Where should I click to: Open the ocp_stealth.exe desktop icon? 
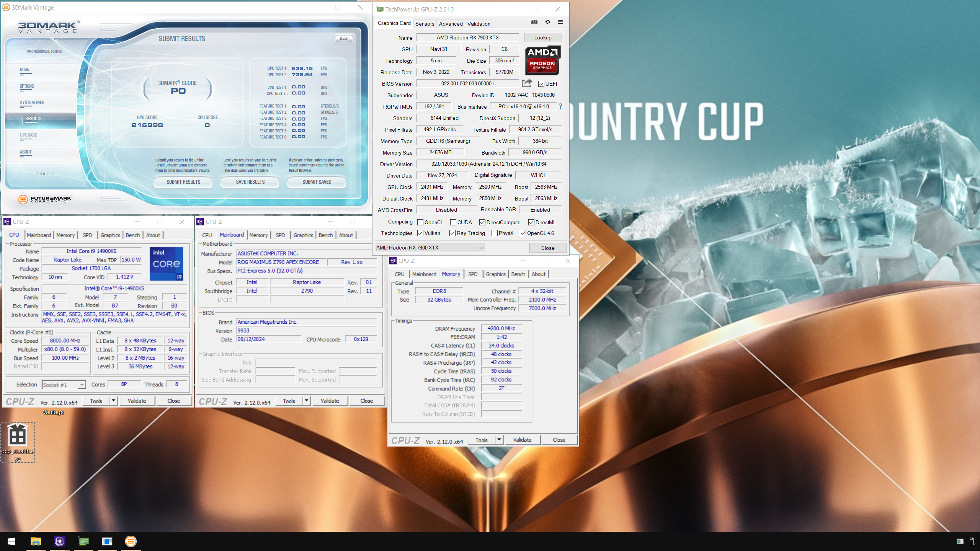click(x=18, y=442)
